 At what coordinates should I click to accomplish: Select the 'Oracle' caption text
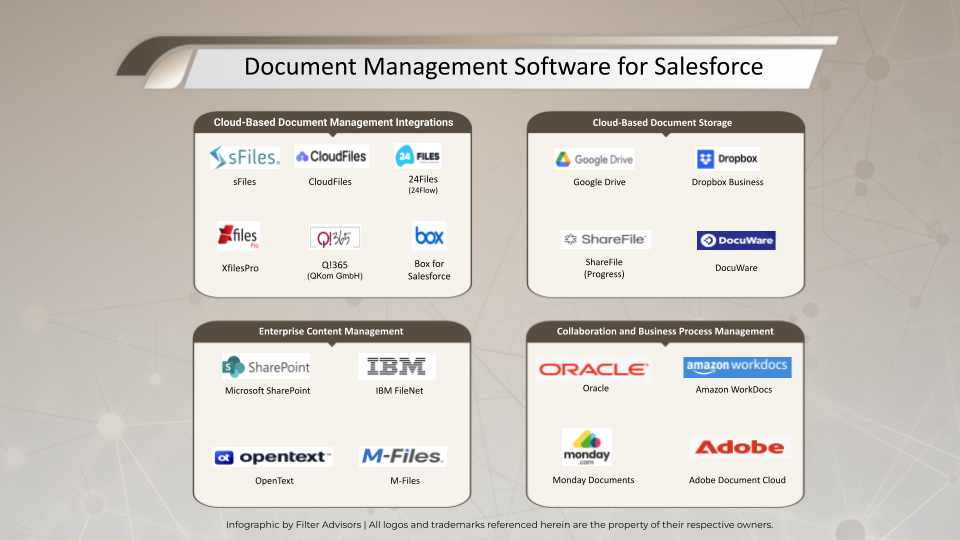(596, 388)
